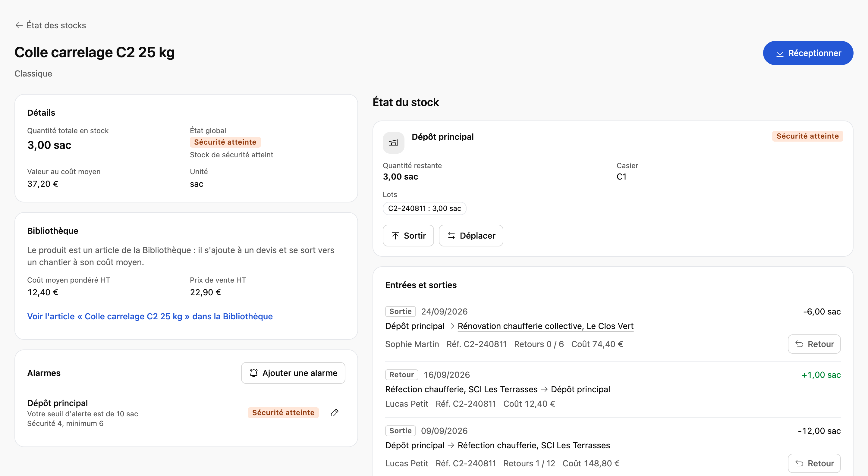Click the Prix de vente value 22,90 €
The height and width of the screenshot is (476, 868).
click(x=205, y=293)
